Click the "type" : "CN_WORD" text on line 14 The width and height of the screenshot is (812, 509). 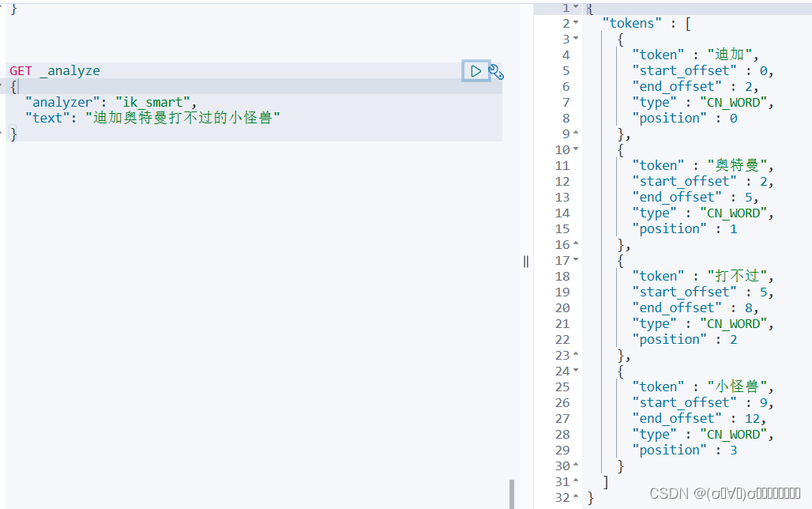[703, 213]
